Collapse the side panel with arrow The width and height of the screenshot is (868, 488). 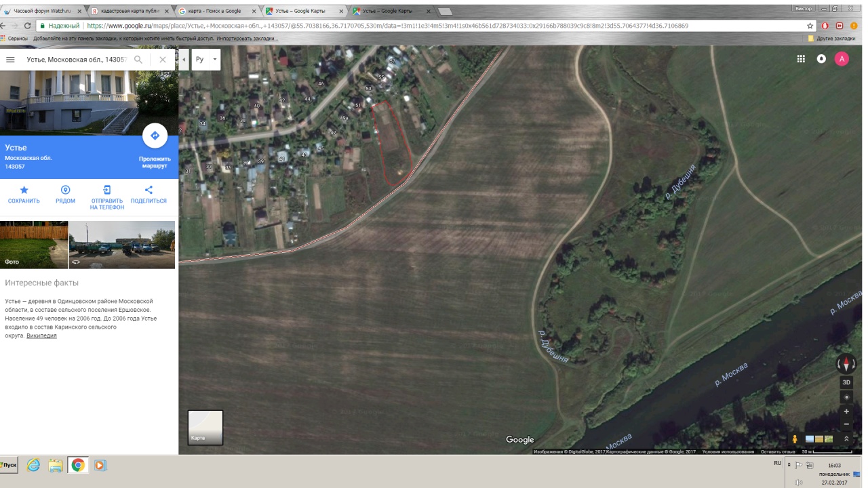[x=184, y=60]
